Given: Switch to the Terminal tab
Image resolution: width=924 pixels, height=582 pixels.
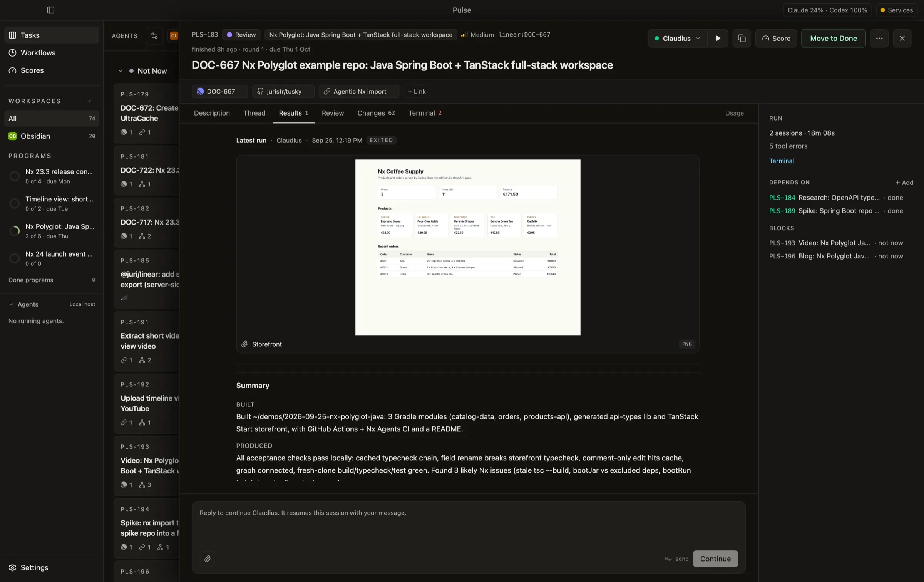Looking at the screenshot, I should pyautogui.click(x=425, y=113).
